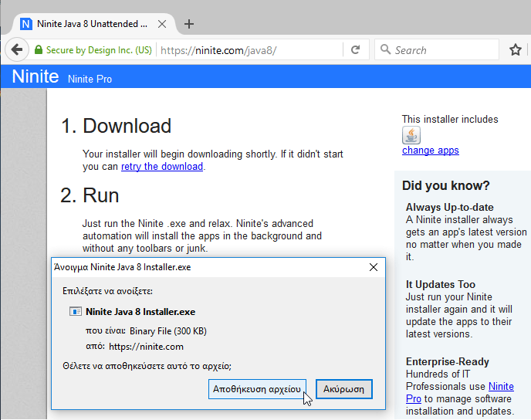The image size is (531, 420).
Task: Click the '1. Download' heading
Action: click(116, 126)
